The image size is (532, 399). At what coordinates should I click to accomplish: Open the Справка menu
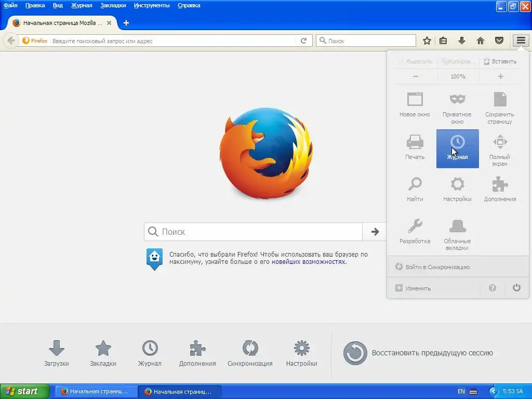(189, 5)
